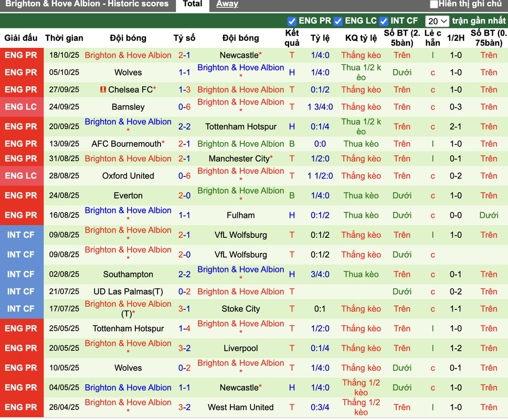
Task: Click the 1-4 score of Tottenham match
Action: [184, 329]
